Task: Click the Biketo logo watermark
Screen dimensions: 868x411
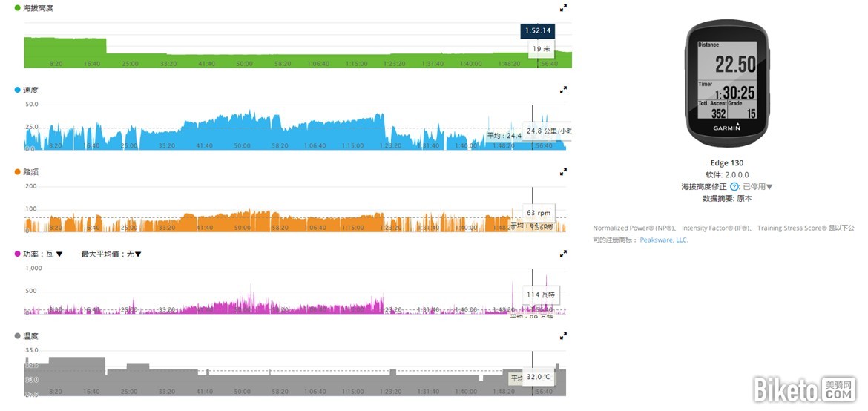Action: point(803,389)
